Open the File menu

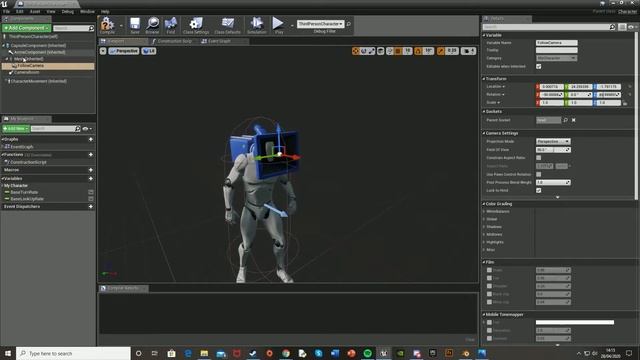click(x=6, y=11)
